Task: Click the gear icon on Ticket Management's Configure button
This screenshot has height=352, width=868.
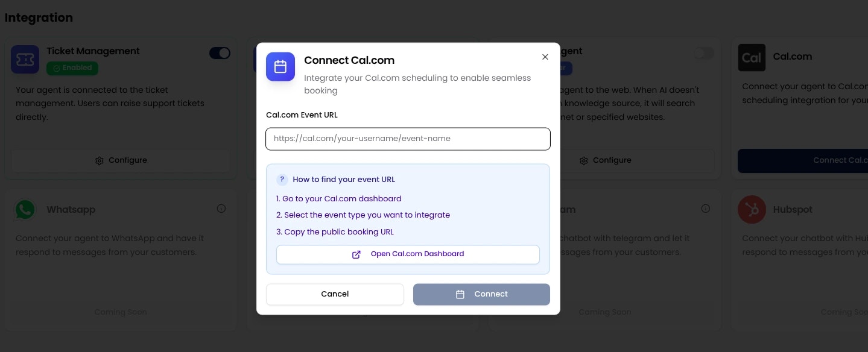Action: [x=100, y=161]
